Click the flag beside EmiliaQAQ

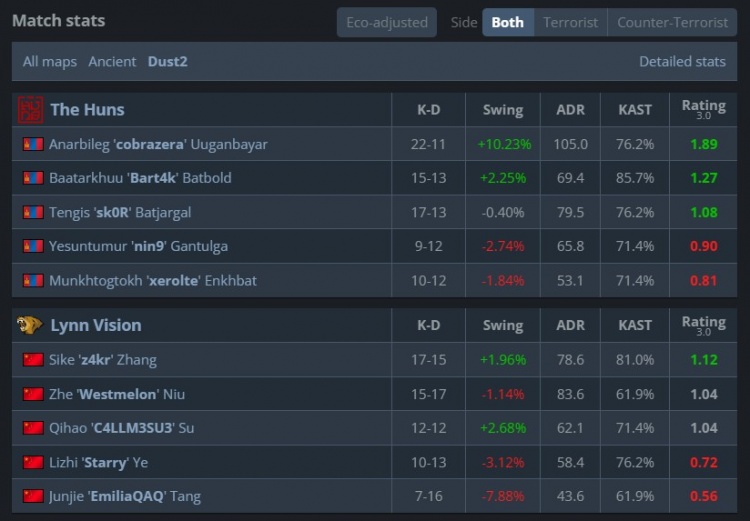33,496
